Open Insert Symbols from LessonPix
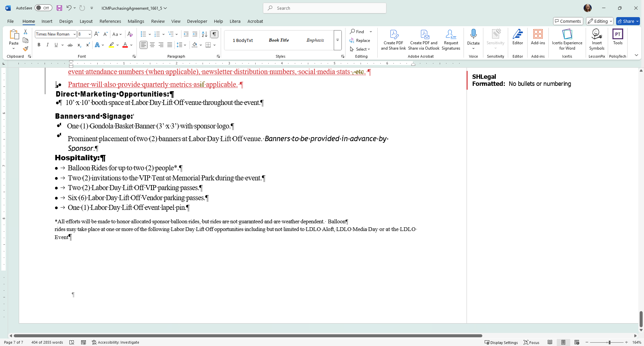The image size is (644, 346). 597,40
